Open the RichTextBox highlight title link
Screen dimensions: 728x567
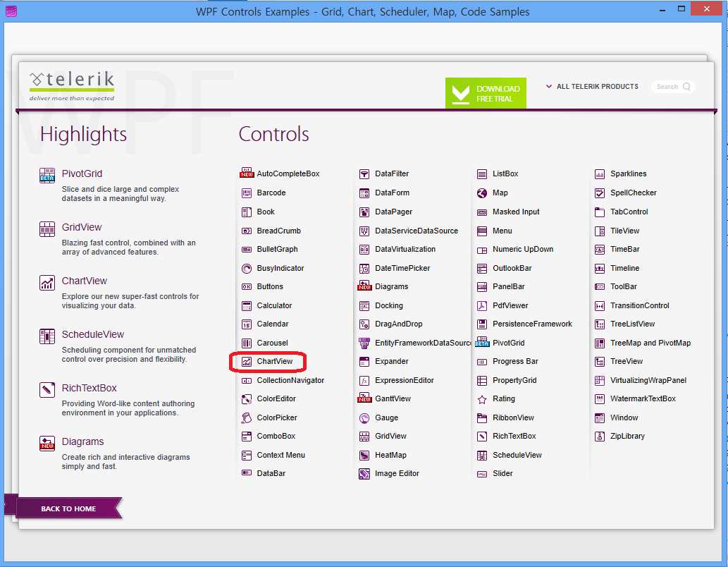coord(89,388)
